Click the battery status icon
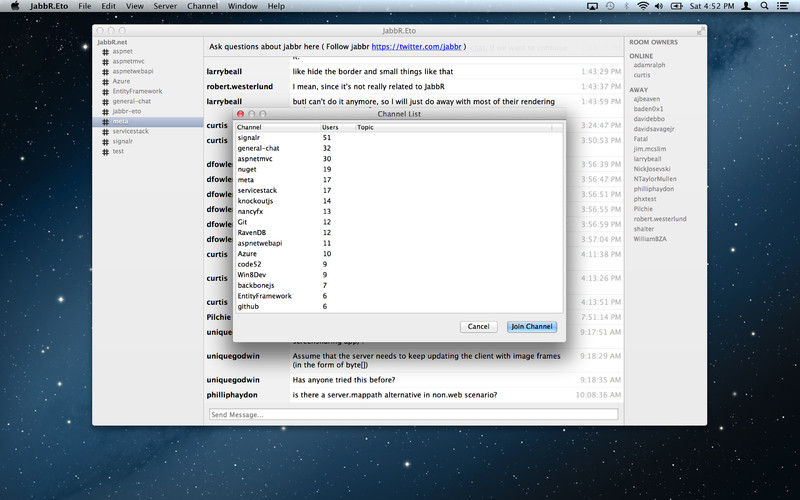This screenshot has width=800, height=500. 677,6
